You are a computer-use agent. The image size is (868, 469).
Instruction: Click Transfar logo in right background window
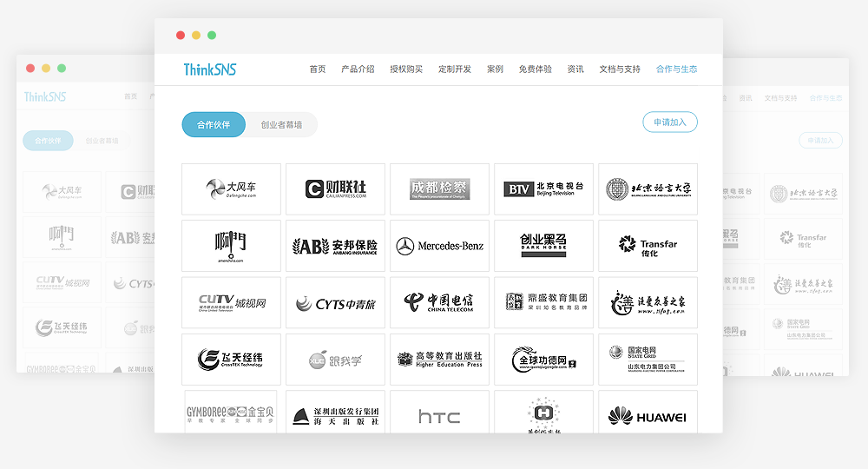pos(803,239)
